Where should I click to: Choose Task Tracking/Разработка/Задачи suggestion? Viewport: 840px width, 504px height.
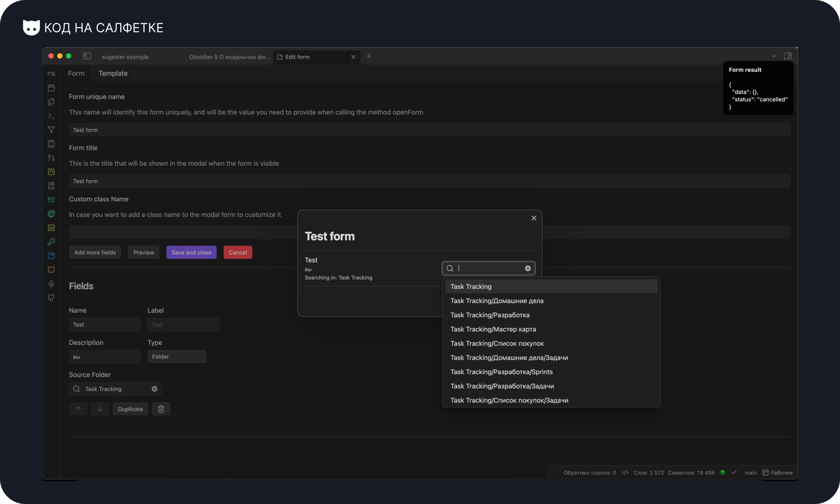click(x=551, y=386)
